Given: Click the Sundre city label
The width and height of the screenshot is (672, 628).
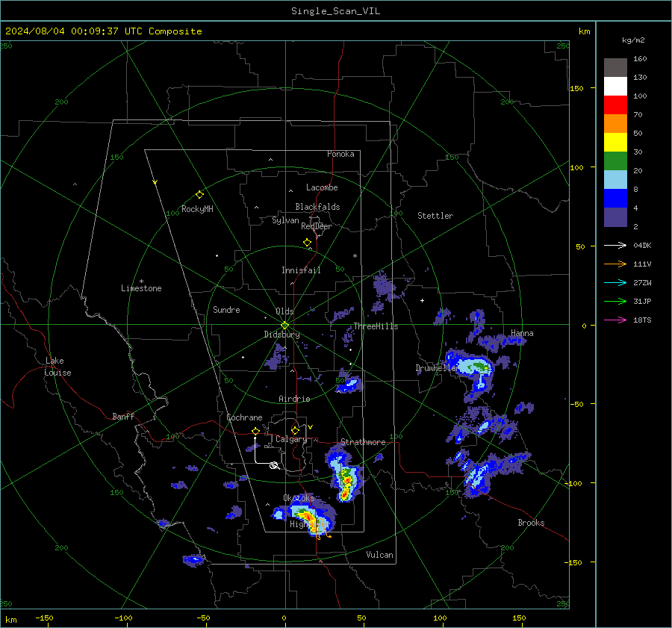Looking at the screenshot, I should tap(226, 309).
